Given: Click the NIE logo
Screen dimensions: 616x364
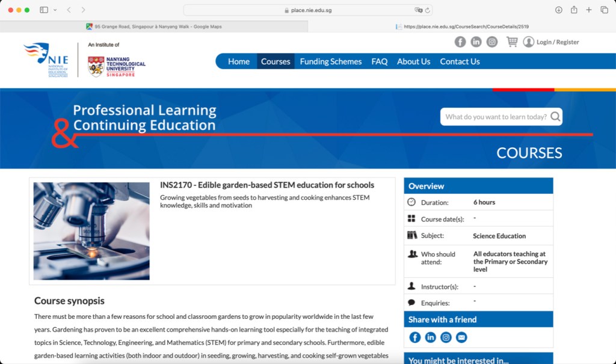Looking at the screenshot, I should click(x=45, y=60).
